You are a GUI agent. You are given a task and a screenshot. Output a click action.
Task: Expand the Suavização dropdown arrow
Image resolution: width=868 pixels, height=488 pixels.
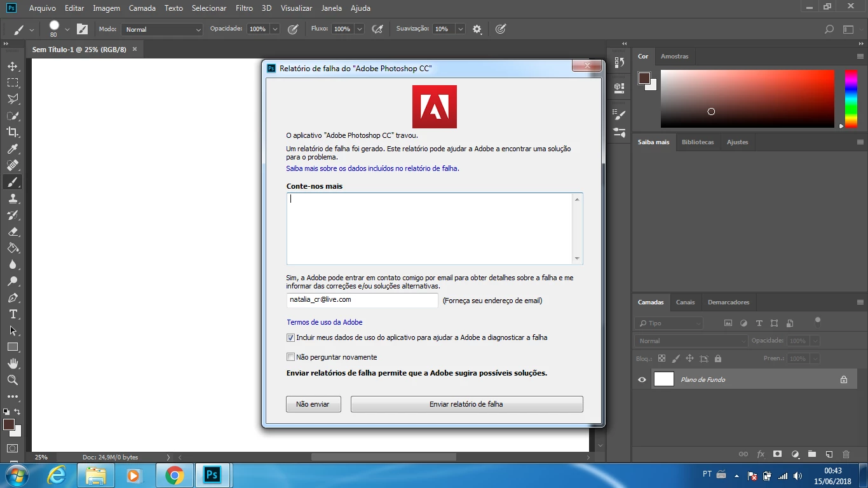460,29
